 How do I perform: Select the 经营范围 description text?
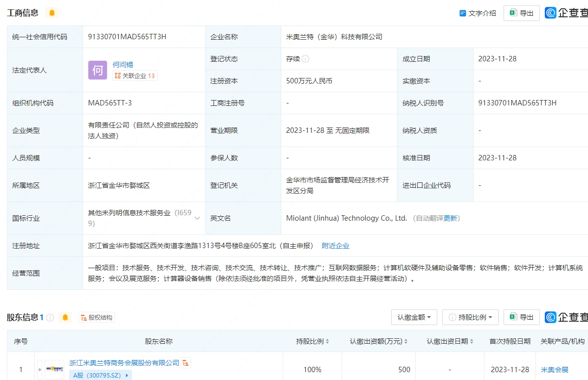tap(335, 273)
